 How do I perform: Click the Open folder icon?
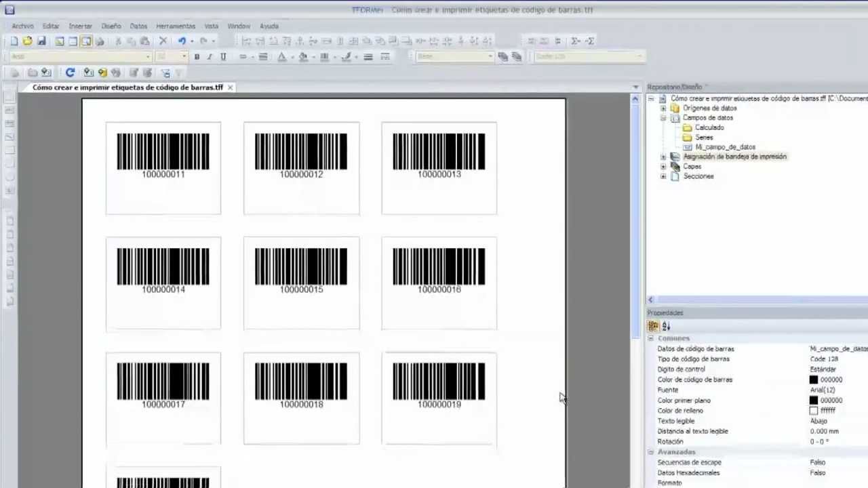27,41
